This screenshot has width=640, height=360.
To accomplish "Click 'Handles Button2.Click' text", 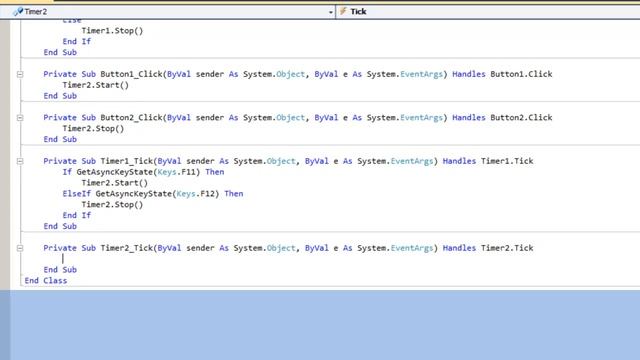I will 502,118.
